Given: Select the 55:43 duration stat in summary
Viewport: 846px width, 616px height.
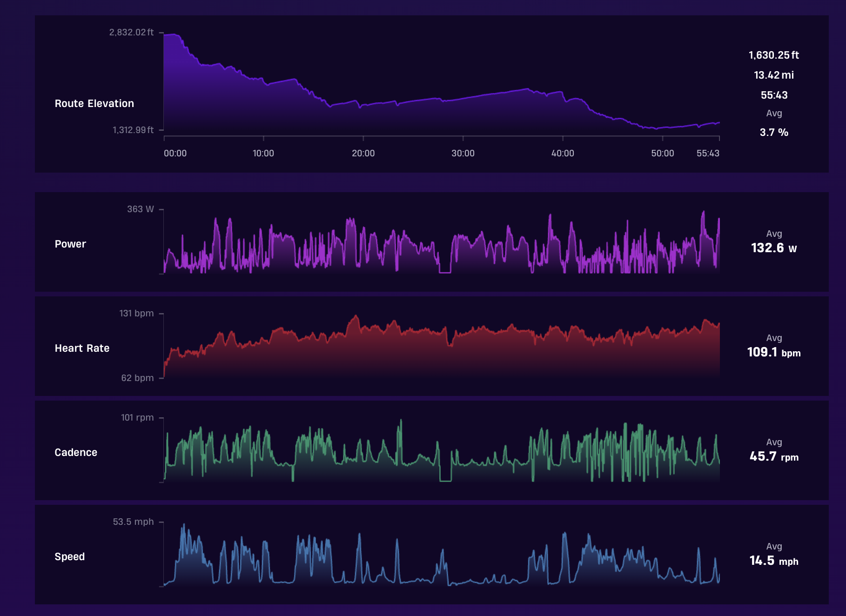Looking at the screenshot, I should click(x=774, y=95).
